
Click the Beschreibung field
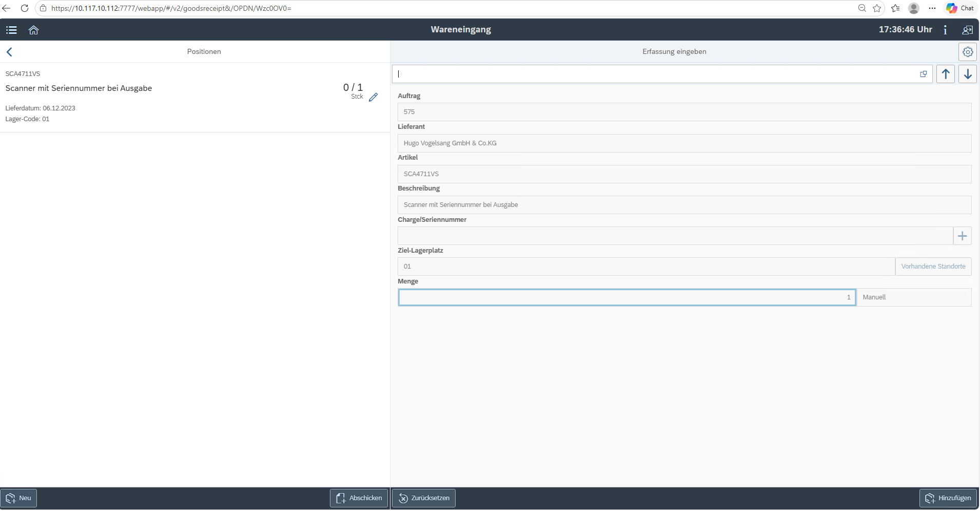[x=684, y=205]
